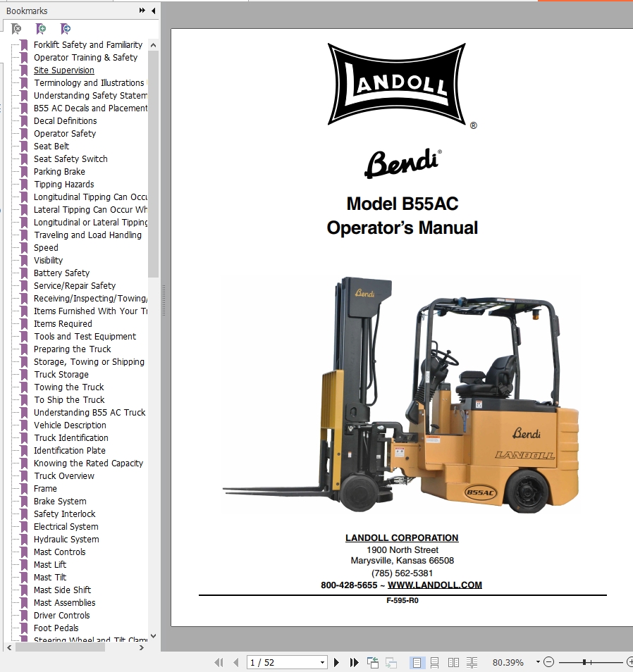Click the bookmarks vertical scrollbar thumb
Image resolution: width=633 pixels, height=672 pixels.
153,163
